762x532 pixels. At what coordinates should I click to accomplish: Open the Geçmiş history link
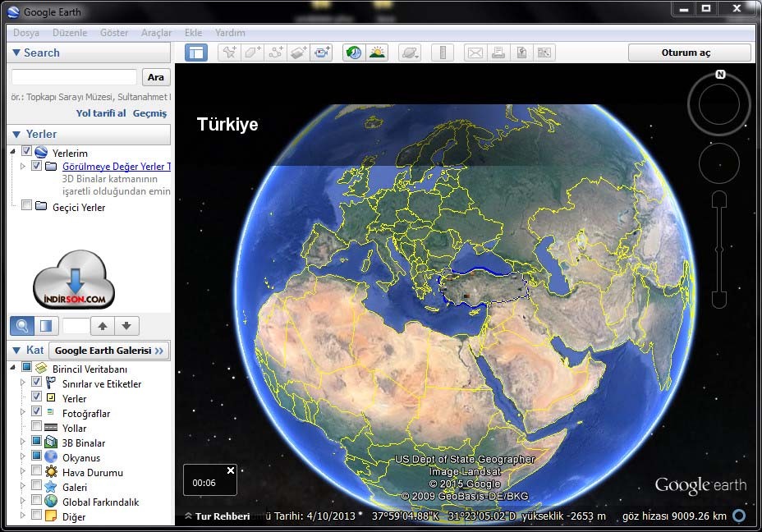tap(149, 112)
